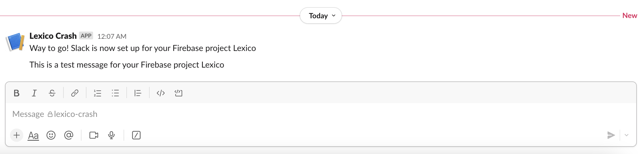
Task: Insert a link in the message
Action: coord(75,93)
